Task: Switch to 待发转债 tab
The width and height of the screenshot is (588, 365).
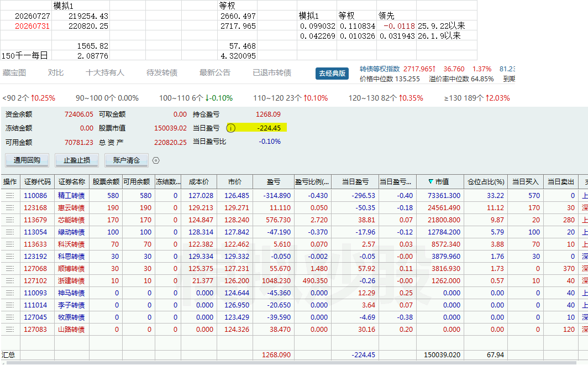Action: (x=162, y=72)
